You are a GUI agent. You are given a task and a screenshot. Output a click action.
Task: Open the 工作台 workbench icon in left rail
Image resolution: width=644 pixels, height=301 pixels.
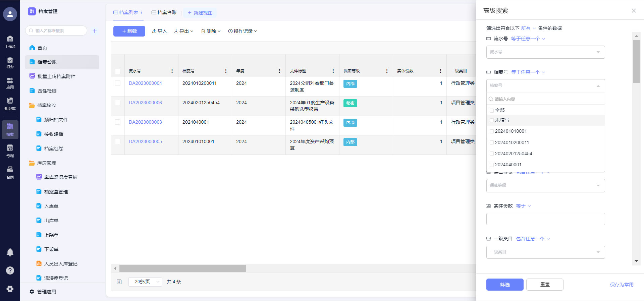[10, 42]
